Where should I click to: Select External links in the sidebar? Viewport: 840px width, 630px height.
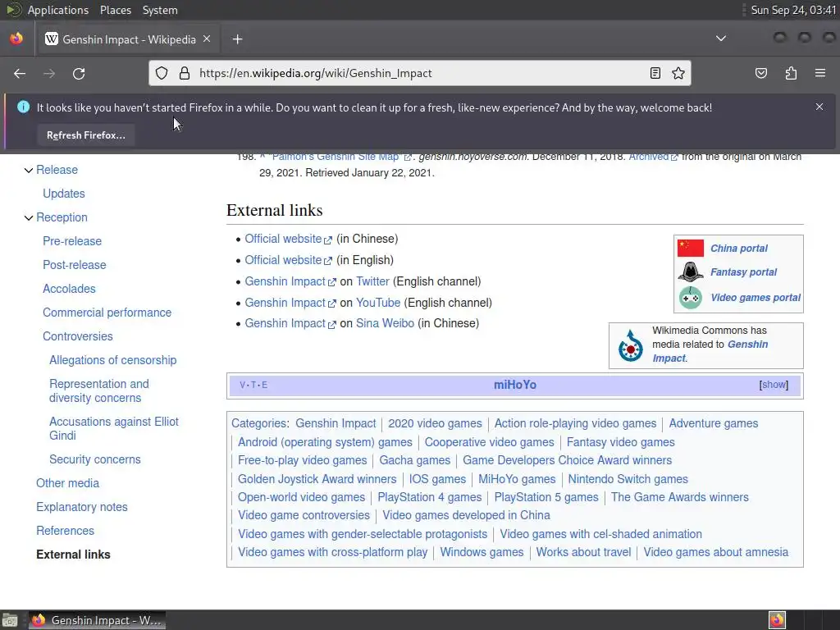tap(73, 555)
